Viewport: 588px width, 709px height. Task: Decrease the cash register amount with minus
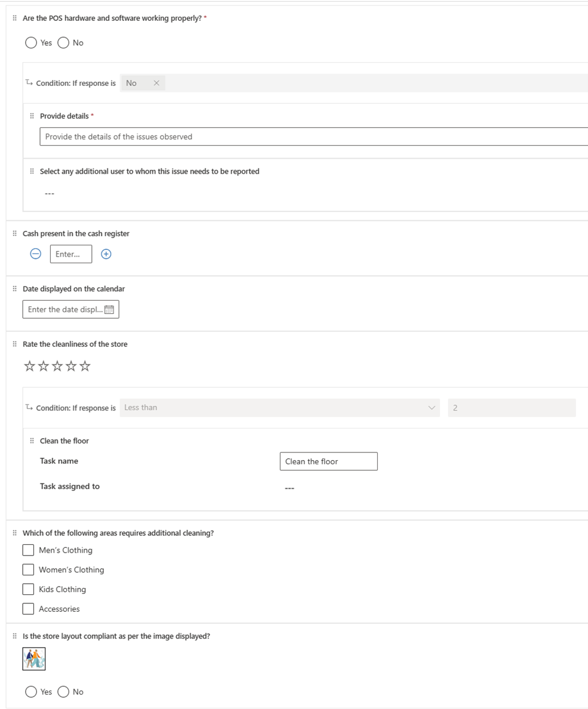[x=36, y=254]
